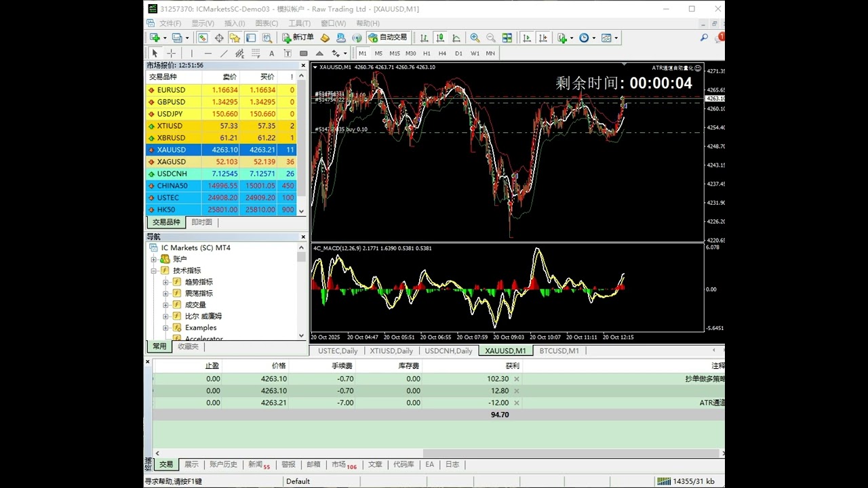This screenshot has width=868, height=488.
Task: Select the text 'A' drawing tool
Action: click(x=272, y=53)
